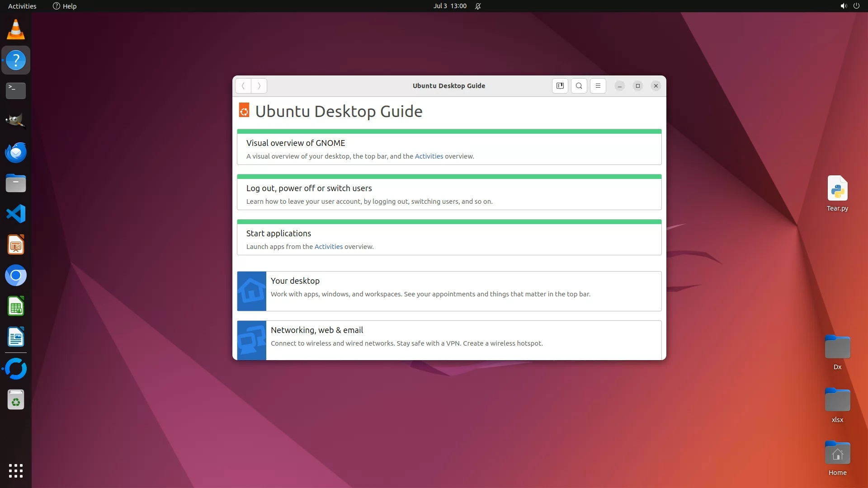Click the orange Ubuntu logo icon
868x488 pixels.
click(x=244, y=111)
